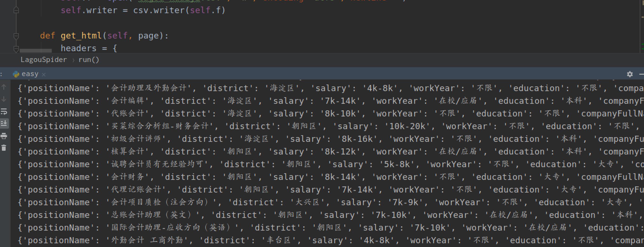Select the easy run tab
The image size is (644, 247).
click(30, 74)
